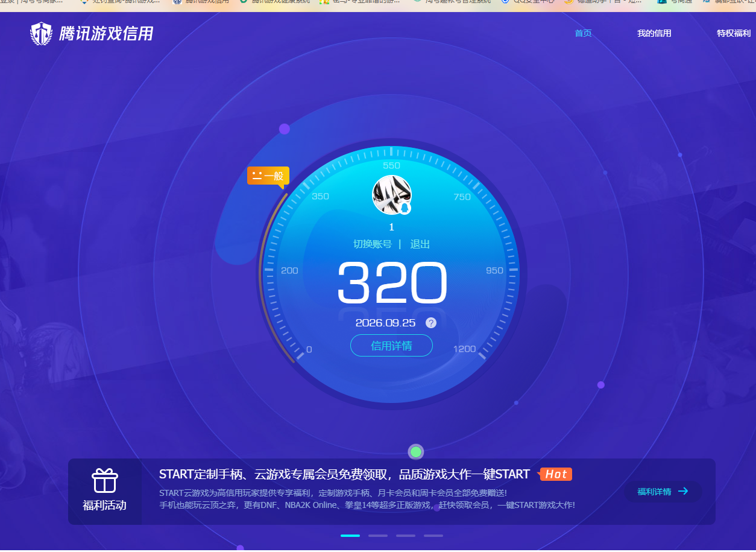Image resolution: width=756 pixels, height=552 pixels.
Task: Open the question mark help icon
Action: 430,323
